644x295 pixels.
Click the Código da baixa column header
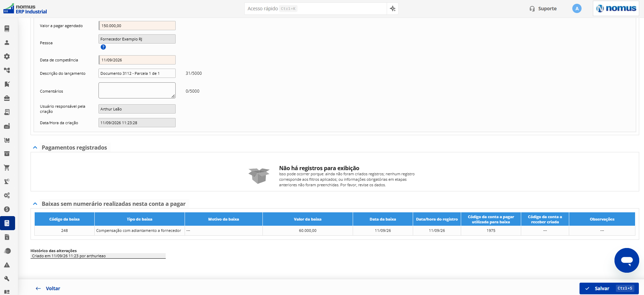(65, 219)
